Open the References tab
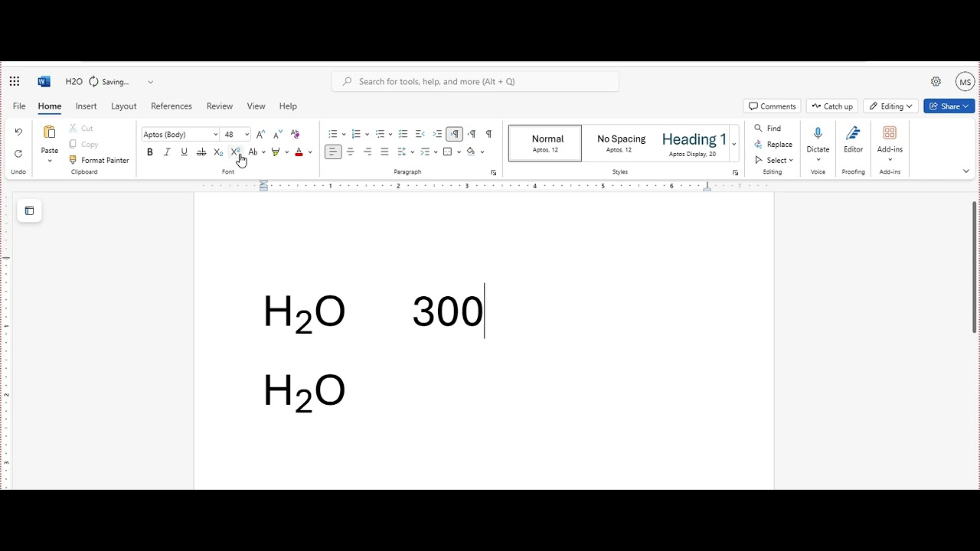980x551 pixels. pyautogui.click(x=171, y=106)
